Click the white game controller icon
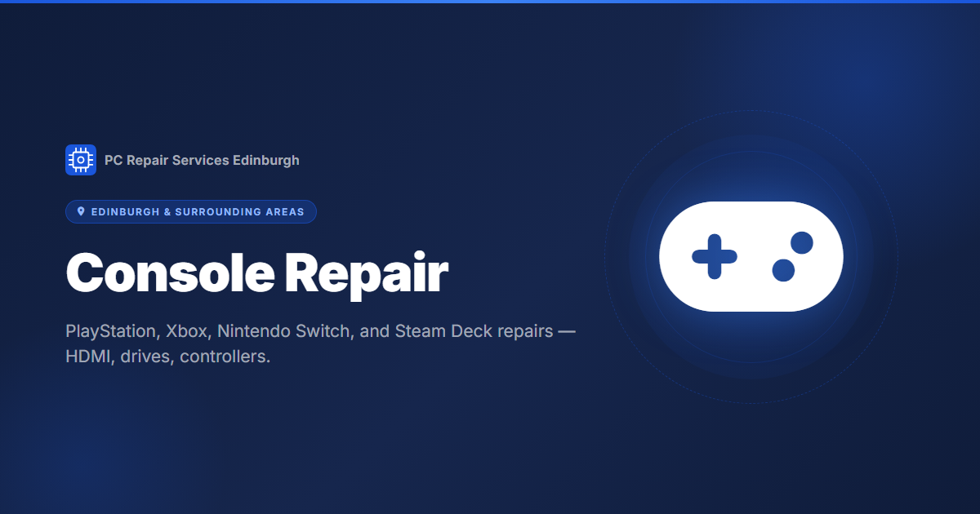 [x=751, y=256]
